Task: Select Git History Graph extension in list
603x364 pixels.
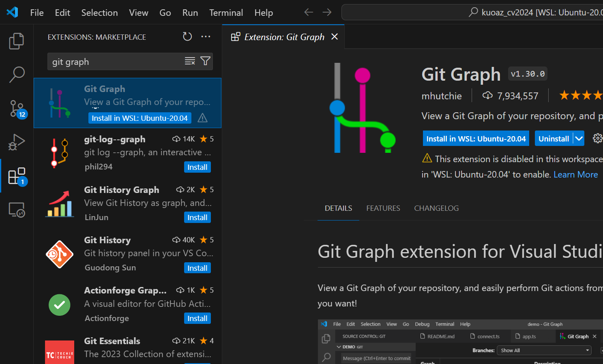Action: [127, 203]
